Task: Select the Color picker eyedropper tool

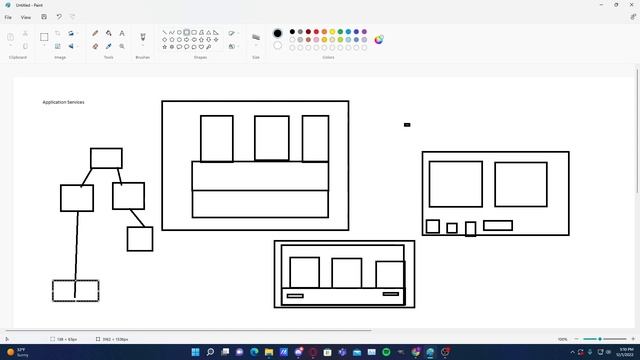Action: pyautogui.click(x=109, y=47)
